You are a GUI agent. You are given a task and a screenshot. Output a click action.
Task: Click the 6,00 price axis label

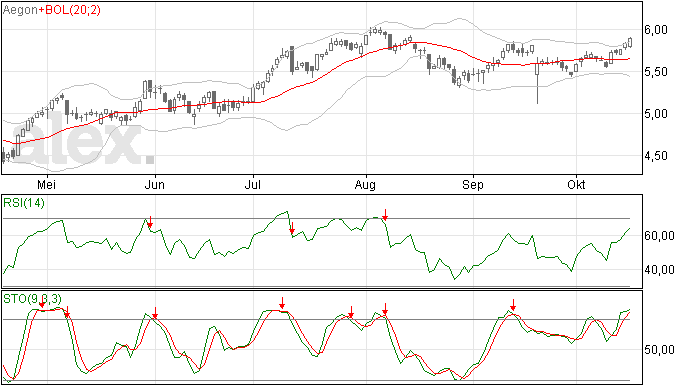(656, 29)
